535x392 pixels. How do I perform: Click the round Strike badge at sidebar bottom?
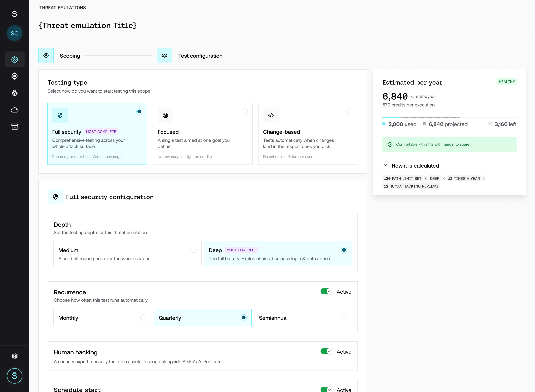(14, 376)
